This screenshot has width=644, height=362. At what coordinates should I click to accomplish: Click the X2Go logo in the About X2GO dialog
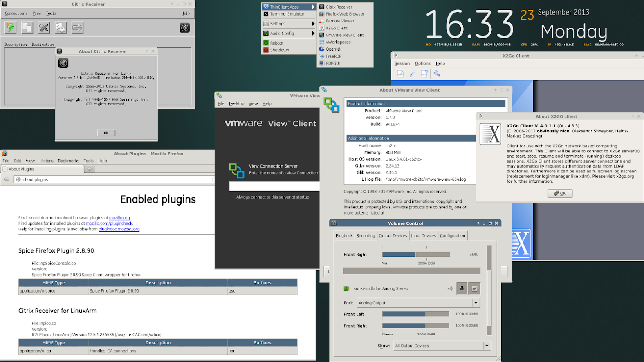(490, 134)
